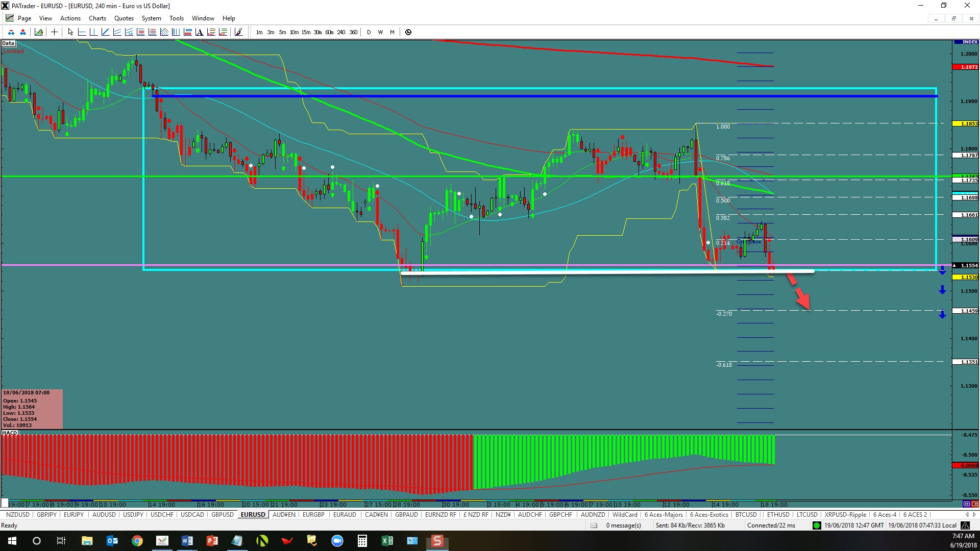Screen dimensions: 980x551
Task: Switch to the WildCard page tab
Action: 625,515
